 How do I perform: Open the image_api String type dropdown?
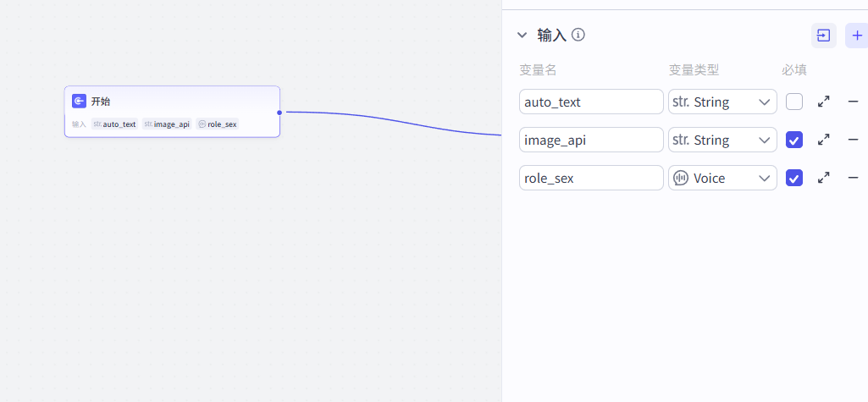point(721,140)
